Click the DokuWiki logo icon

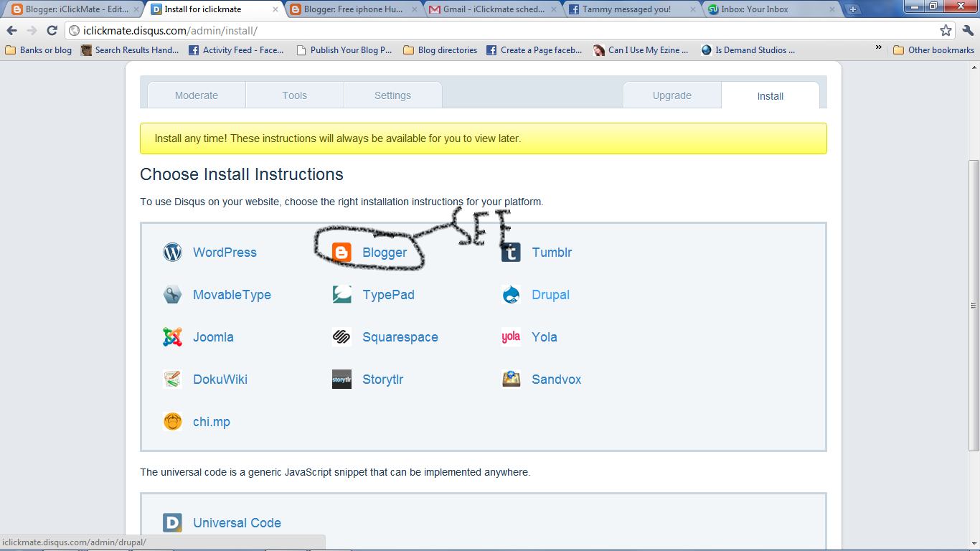172,380
